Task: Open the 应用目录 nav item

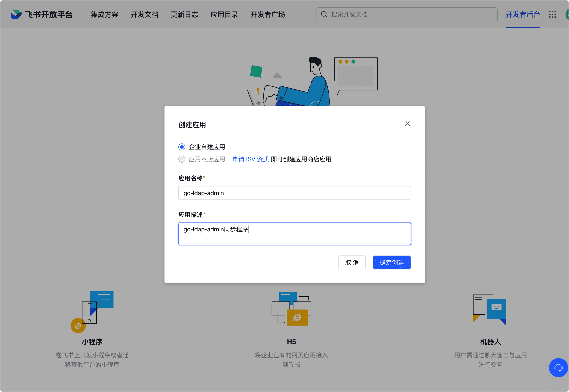Action: (224, 15)
